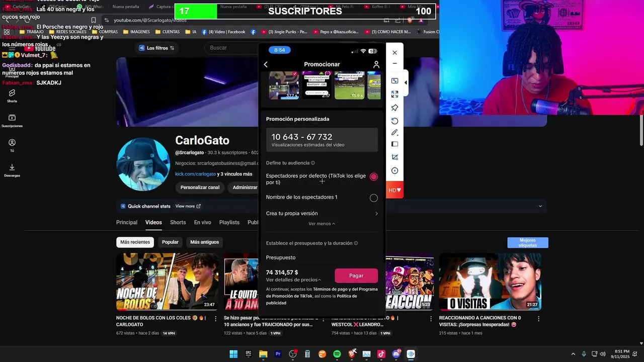This screenshot has height=362, width=644.
Task: Filter videos by Más antiguos
Action: pos(204,242)
